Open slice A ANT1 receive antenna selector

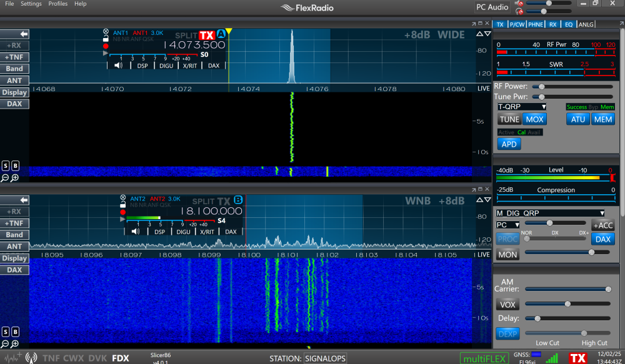(121, 32)
